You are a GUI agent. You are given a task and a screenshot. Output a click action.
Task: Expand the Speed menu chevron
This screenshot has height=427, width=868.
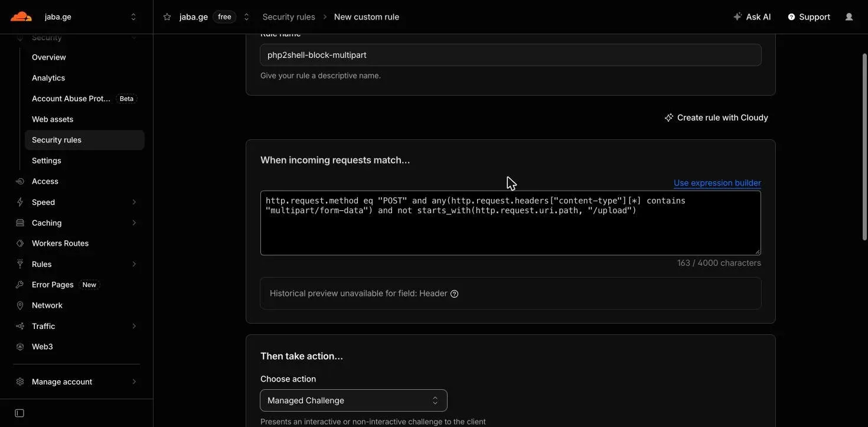pos(134,202)
